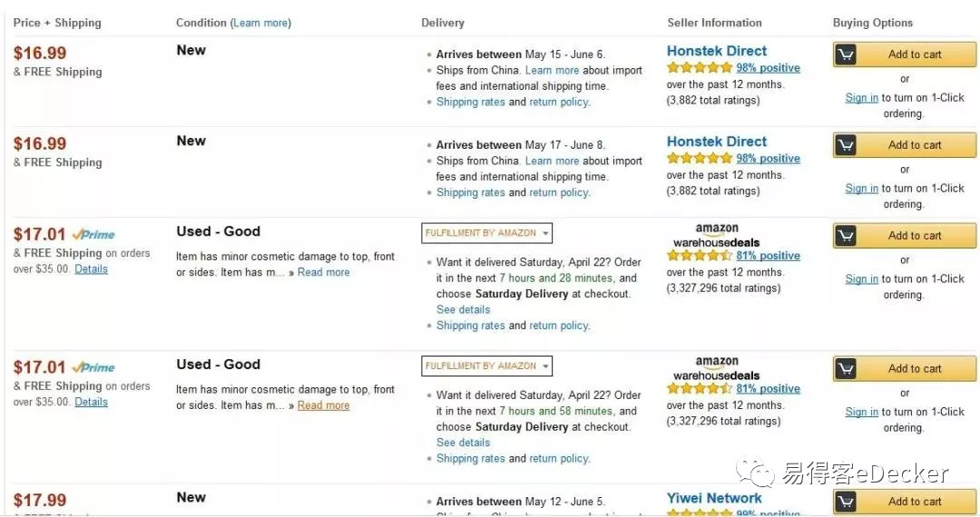Open Yiwei Network seller page
Image resolution: width=980 pixels, height=517 pixels.
point(714,498)
